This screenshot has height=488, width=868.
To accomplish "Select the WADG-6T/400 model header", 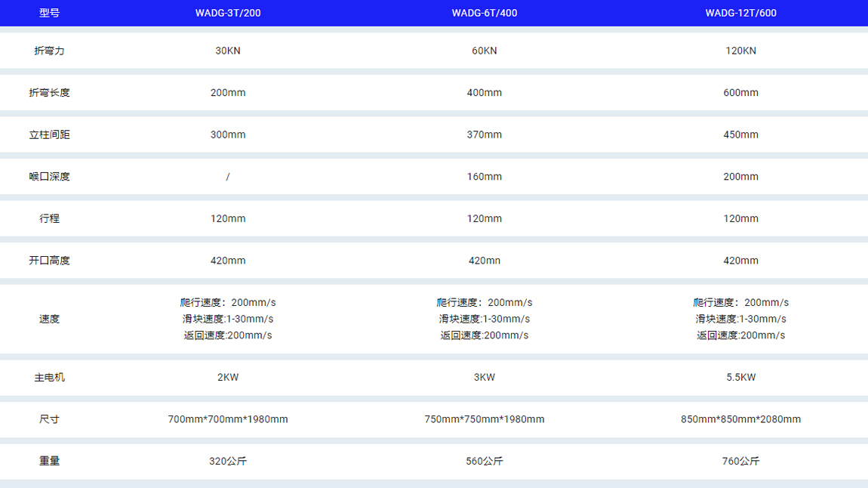I will pos(484,13).
